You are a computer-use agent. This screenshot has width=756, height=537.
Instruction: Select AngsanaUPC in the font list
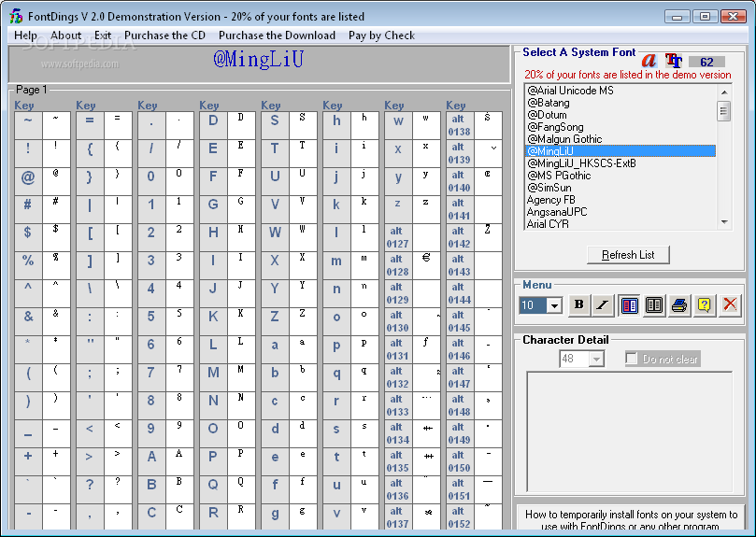pos(620,212)
